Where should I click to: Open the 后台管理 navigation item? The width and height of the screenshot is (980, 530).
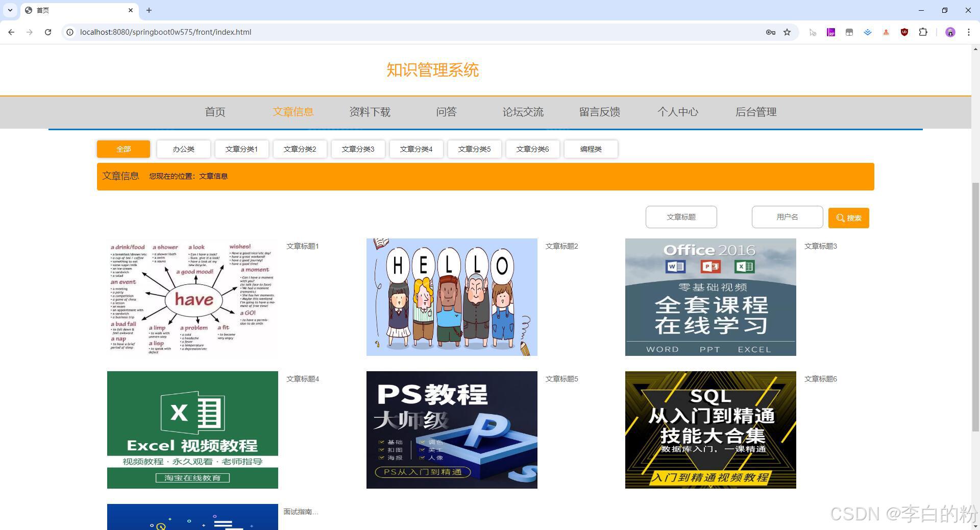755,112
